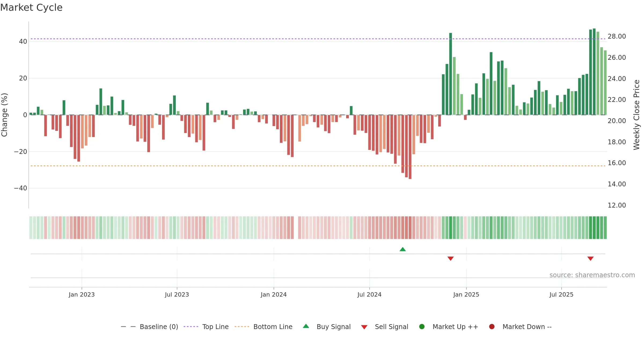Click the green Market Up ++ circle
Image resolution: width=644 pixels, height=362 pixels.
click(422, 327)
